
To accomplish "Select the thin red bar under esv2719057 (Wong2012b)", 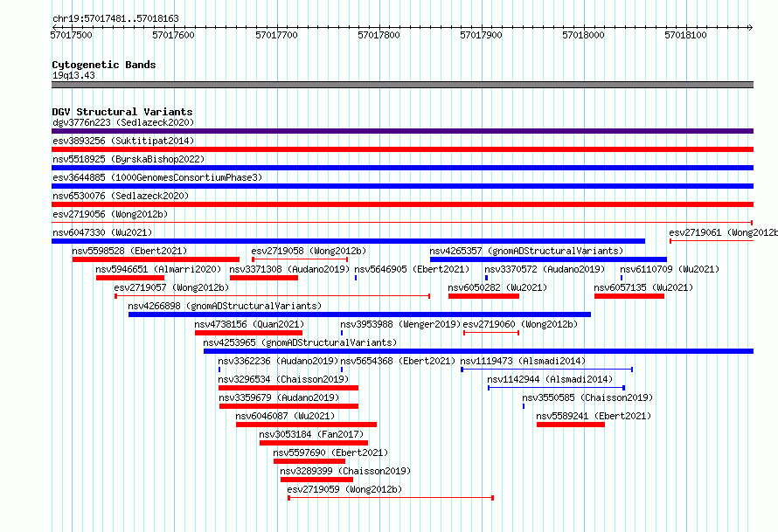I will 273,296.
